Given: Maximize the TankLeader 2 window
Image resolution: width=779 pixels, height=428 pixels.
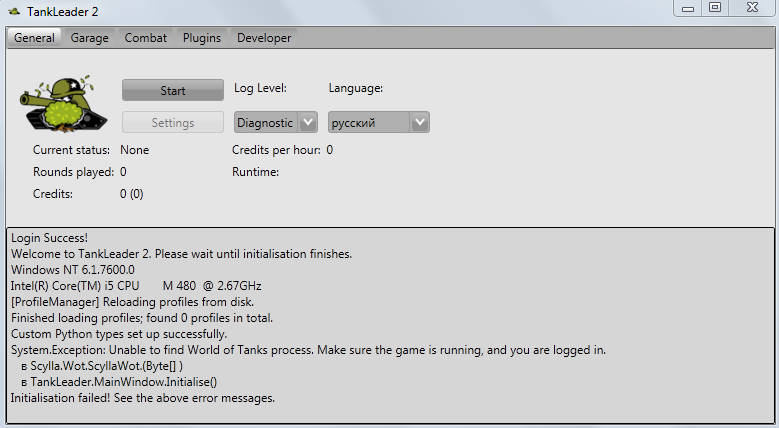Looking at the screenshot, I should pos(714,8).
